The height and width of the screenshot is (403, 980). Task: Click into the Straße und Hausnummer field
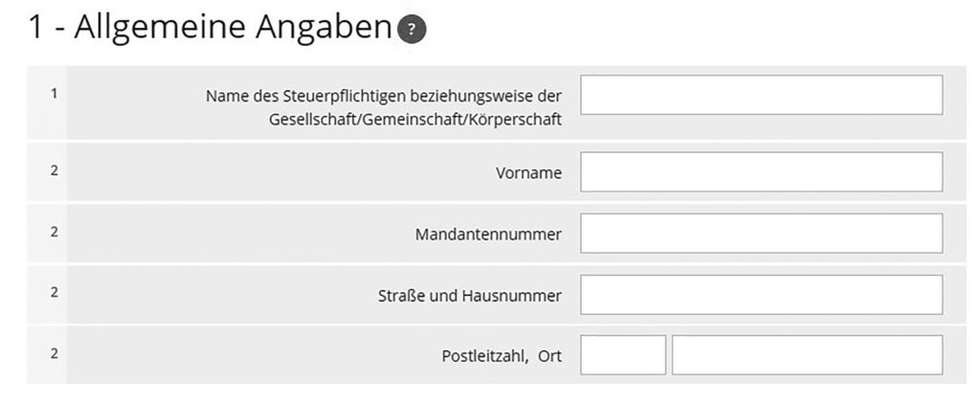761,295
